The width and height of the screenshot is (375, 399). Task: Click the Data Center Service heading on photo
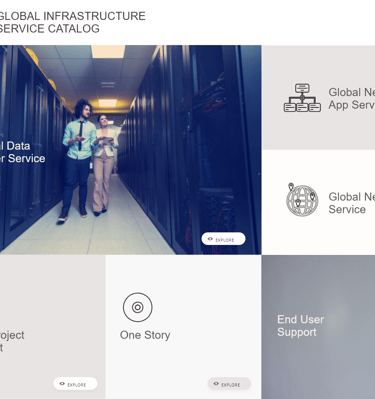[22, 152]
